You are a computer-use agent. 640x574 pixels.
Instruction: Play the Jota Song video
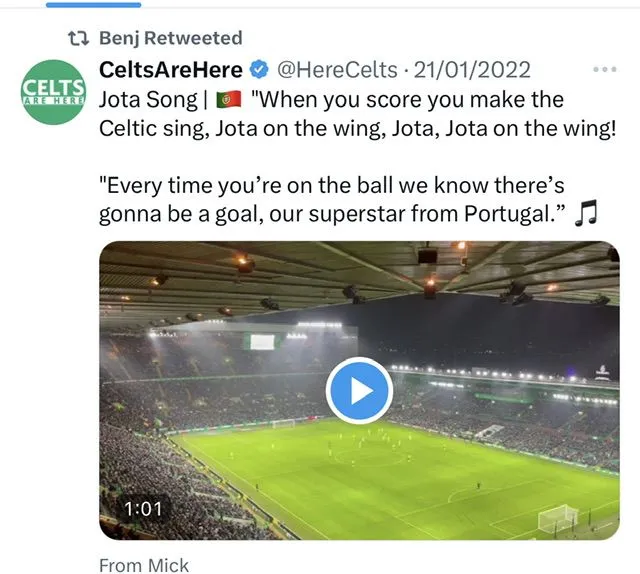(x=358, y=390)
